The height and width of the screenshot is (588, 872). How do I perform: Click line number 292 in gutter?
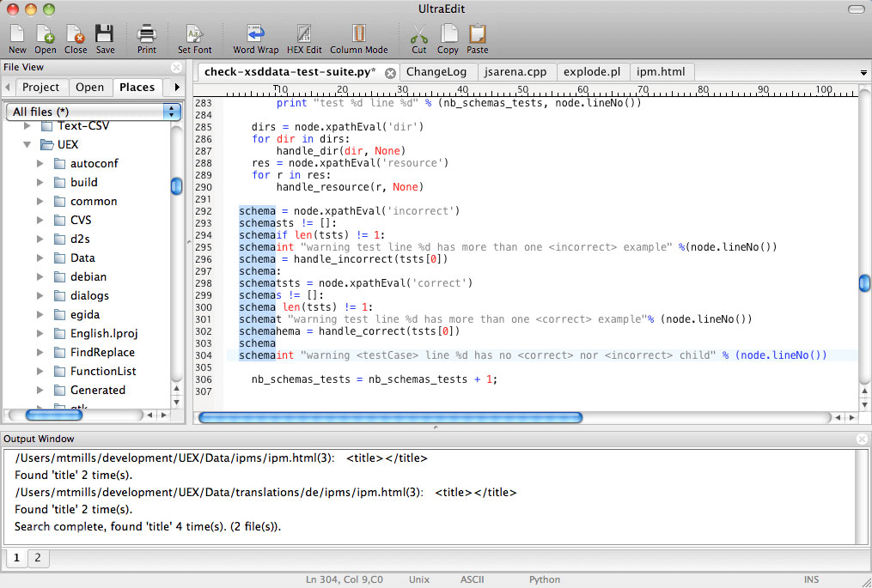[204, 211]
